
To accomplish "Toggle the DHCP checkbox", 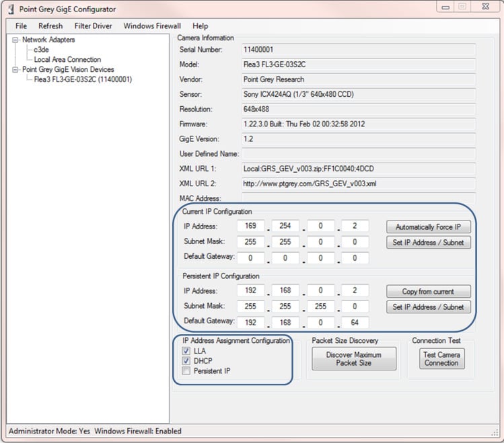I will point(186,361).
